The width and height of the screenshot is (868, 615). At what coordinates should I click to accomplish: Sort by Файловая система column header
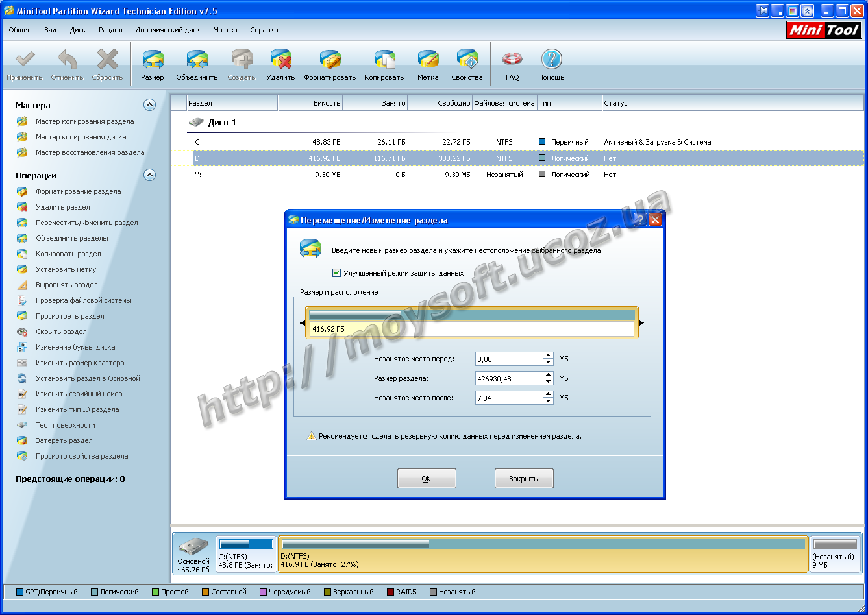[504, 103]
